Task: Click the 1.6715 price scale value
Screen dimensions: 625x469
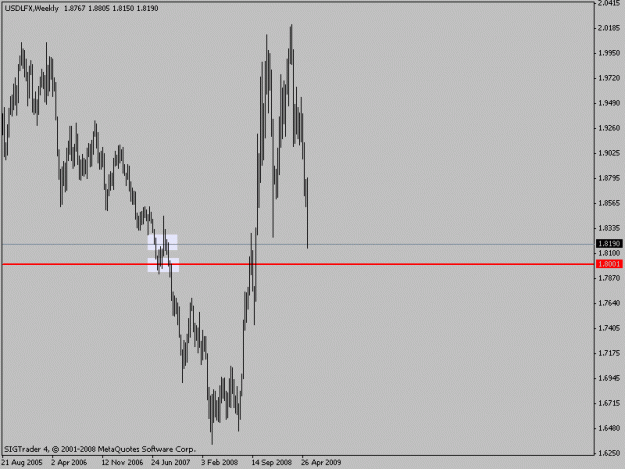Action: pyautogui.click(x=609, y=403)
